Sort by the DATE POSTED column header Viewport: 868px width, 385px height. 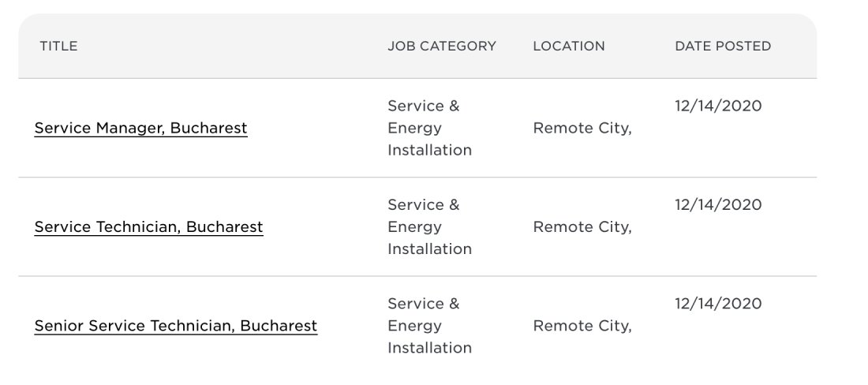coord(723,47)
